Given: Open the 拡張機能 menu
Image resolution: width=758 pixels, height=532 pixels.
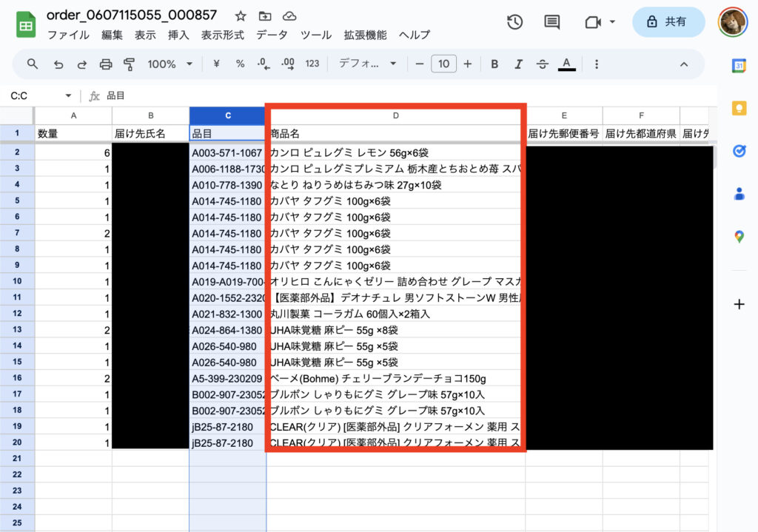Looking at the screenshot, I should point(365,35).
